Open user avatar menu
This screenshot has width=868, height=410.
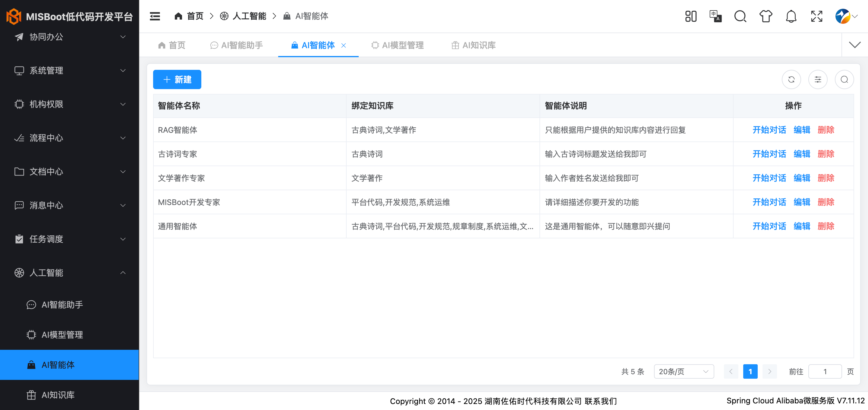[x=846, y=16]
